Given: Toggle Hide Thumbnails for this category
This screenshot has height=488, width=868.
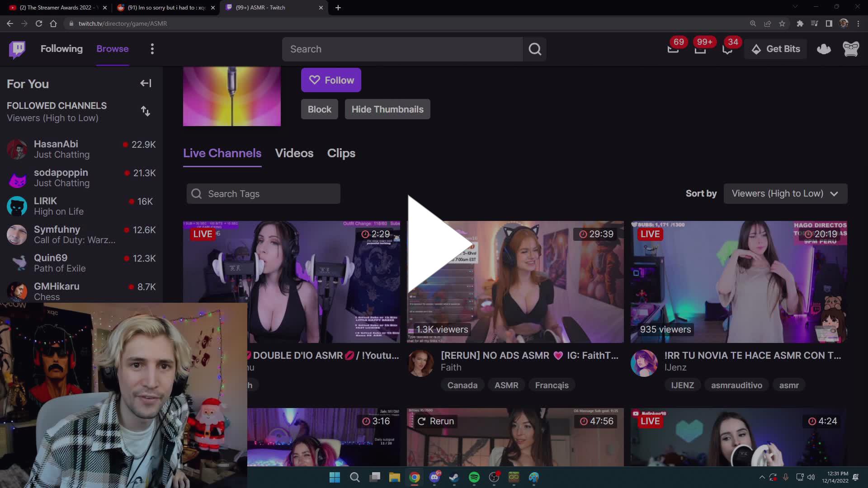Looking at the screenshot, I should tap(387, 109).
